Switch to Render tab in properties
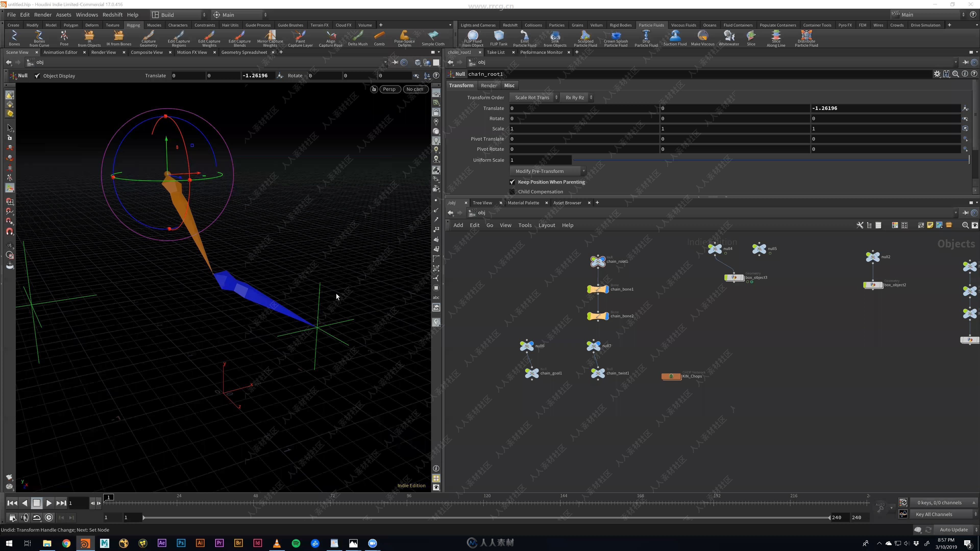The height and width of the screenshot is (551, 980). pos(489,85)
